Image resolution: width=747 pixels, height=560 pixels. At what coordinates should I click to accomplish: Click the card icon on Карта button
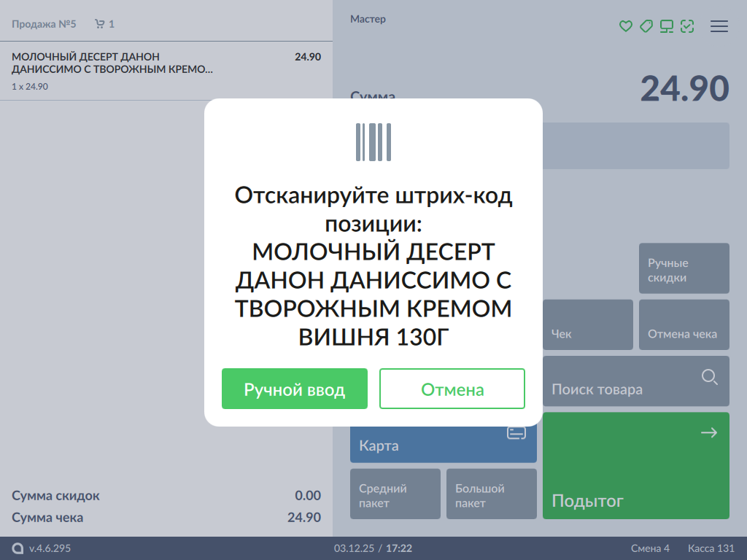click(516, 433)
